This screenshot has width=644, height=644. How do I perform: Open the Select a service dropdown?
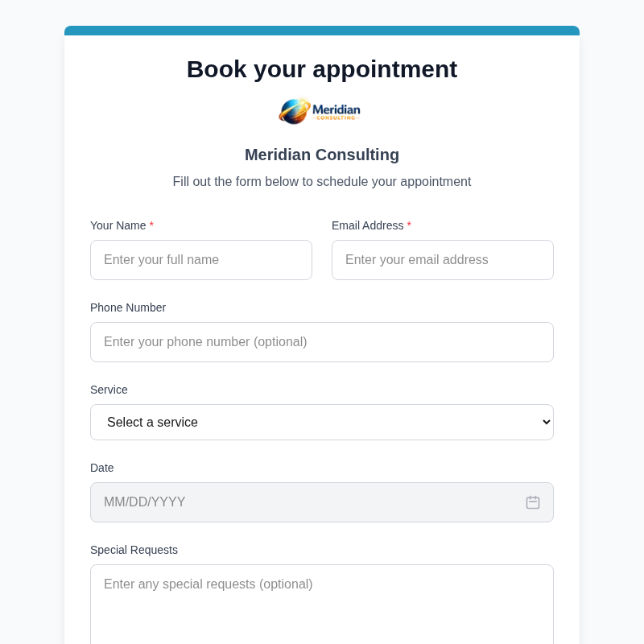(322, 422)
